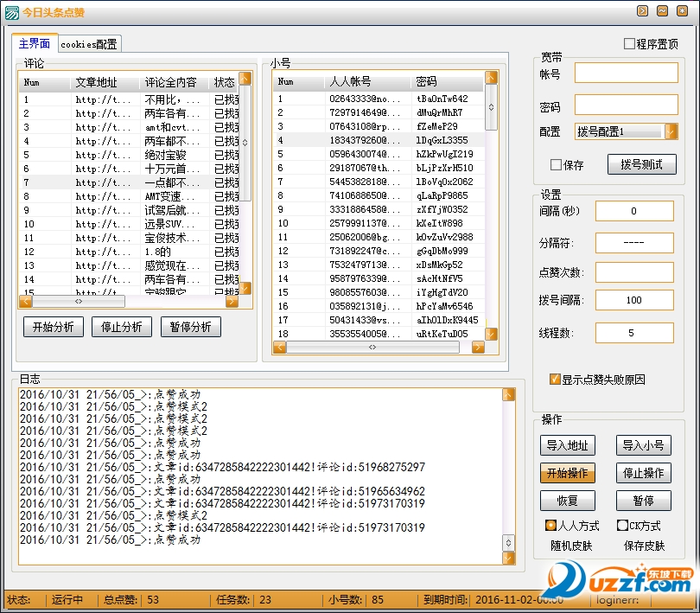Click the last orange title-bar icon button
The height and width of the screenshot is (613, 700).
point(682,10)
